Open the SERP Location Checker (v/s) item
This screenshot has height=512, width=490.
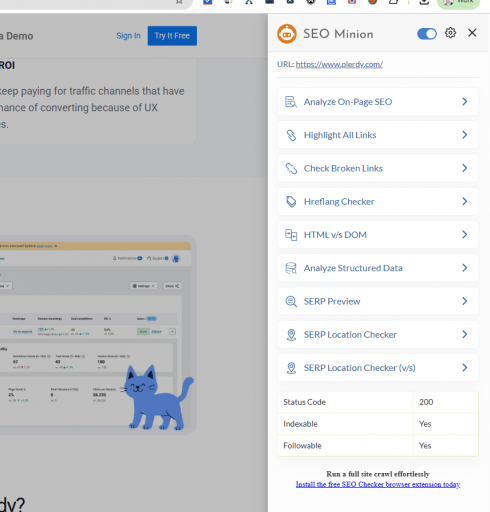(x=378, y=368)
